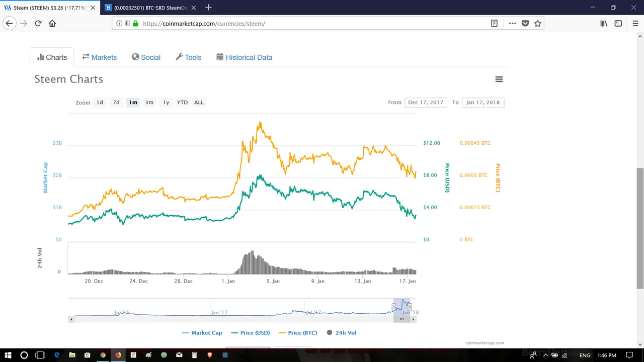
Task: Toggle Price (USD) series in legend
Action: (x=251, y=333)
